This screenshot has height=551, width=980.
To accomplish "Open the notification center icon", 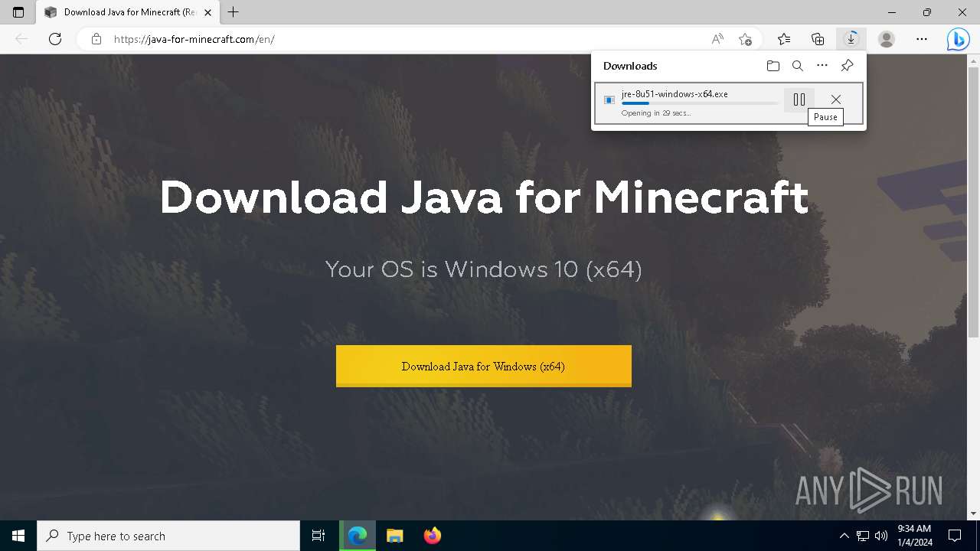I will (955, 536).
